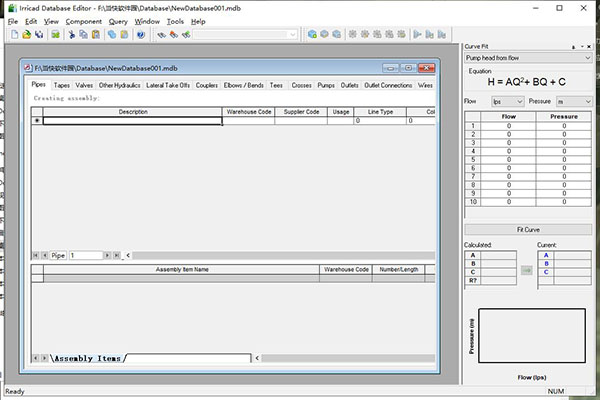Click the Open database folder icon
This screenshot has width=600, height=400.
[x=26, y=34]
